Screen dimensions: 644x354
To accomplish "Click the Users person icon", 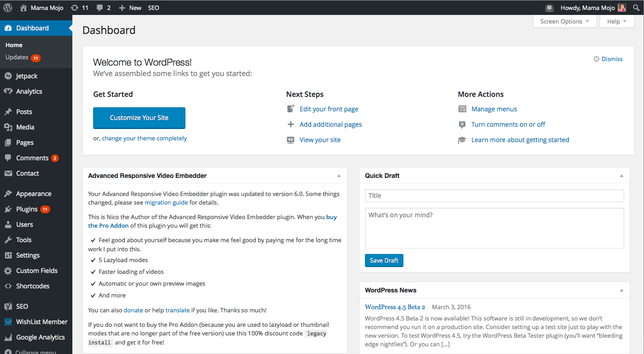I will pyautogui.click(x=8, y=225).
